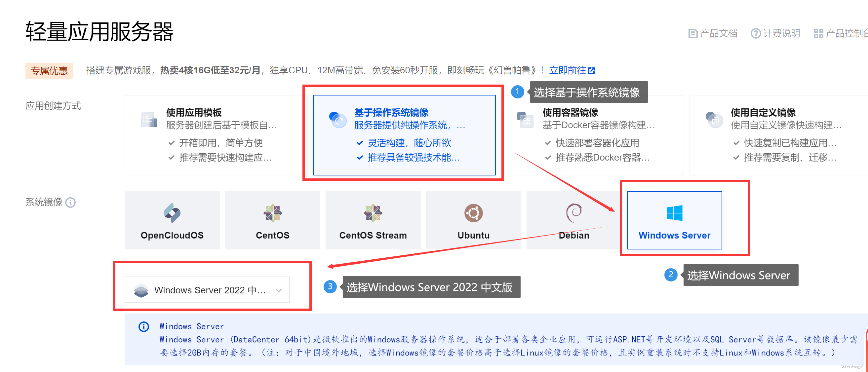Click the Ubuntu logo icon

click(473, 213)
